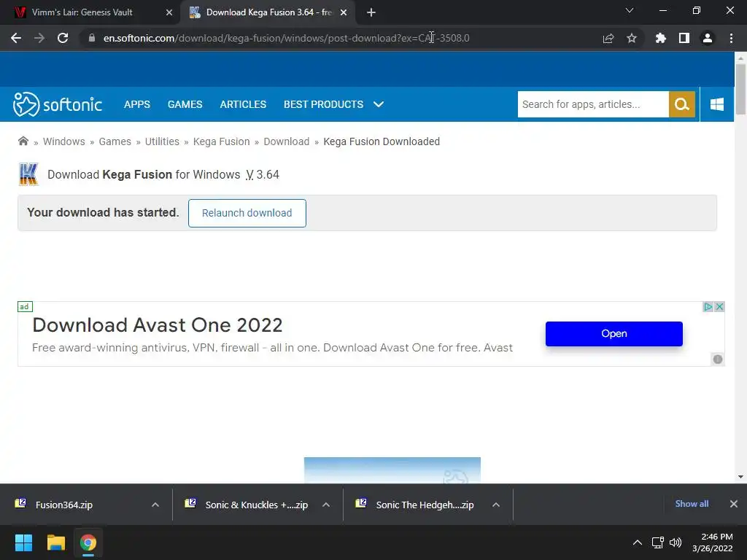Click the Softonic logo
The image size is (747, 560).
[57, 104]
